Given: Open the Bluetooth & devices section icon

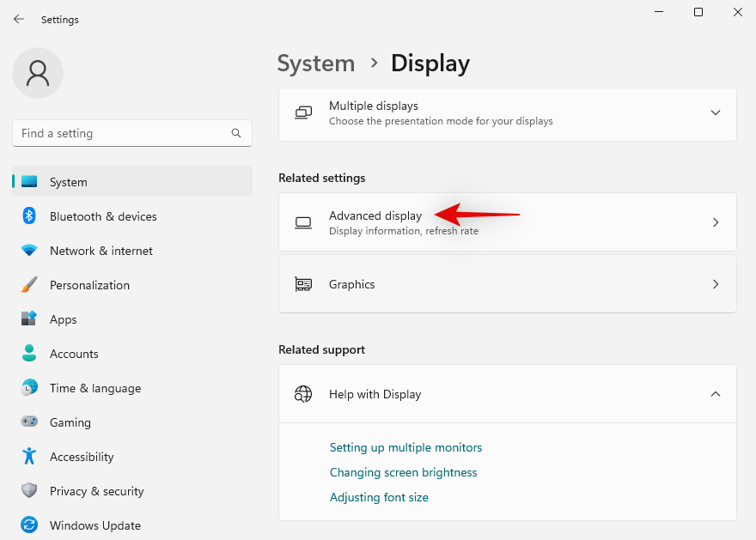Looking at the screenshot, I should [x=28, y=216].
